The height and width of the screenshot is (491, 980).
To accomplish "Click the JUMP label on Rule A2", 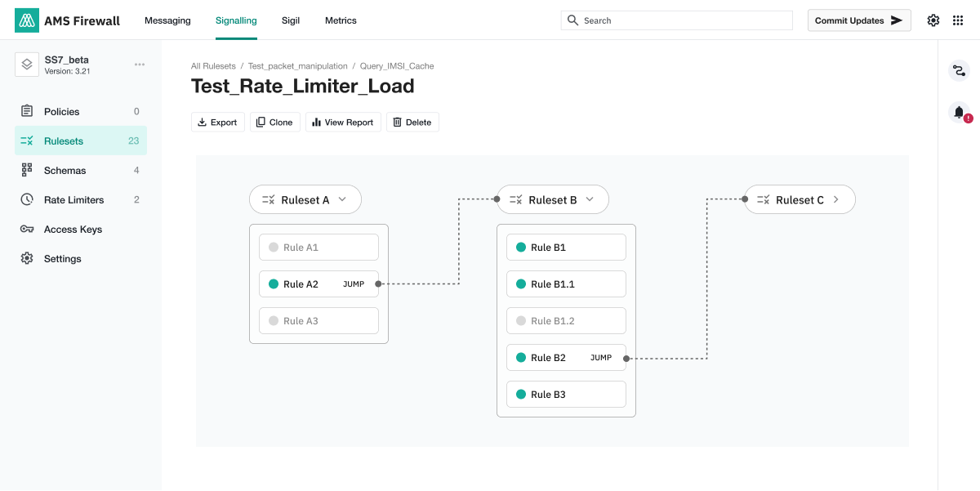I will pos(354,284).
